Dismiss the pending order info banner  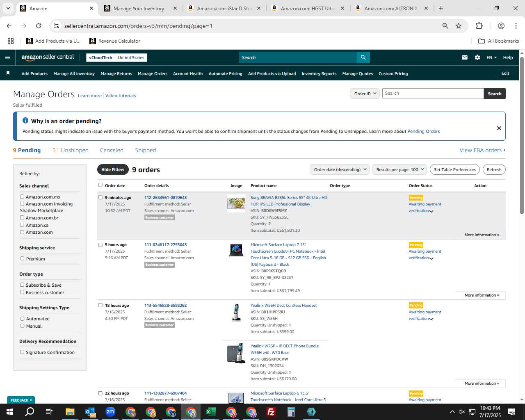499,128
